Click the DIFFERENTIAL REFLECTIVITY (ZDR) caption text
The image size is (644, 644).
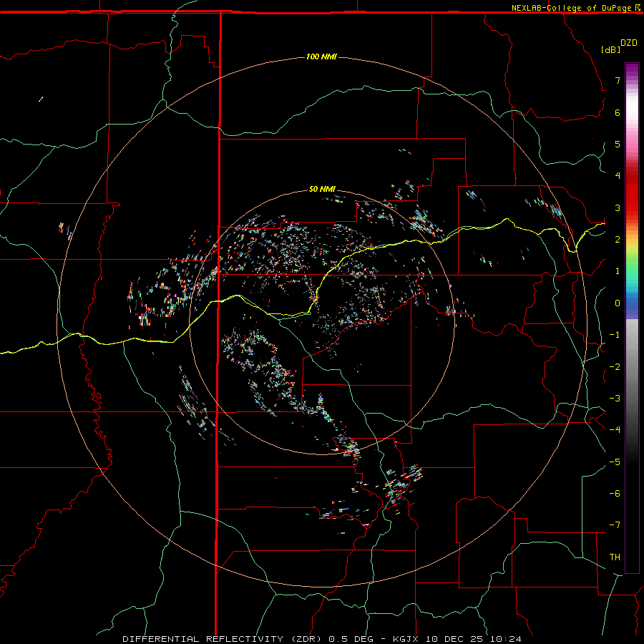223,639
